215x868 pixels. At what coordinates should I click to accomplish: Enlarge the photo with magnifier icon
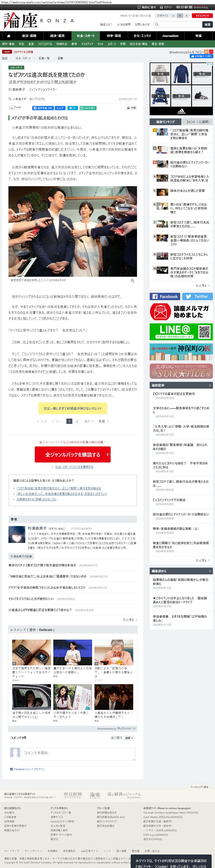pos(133,281)
